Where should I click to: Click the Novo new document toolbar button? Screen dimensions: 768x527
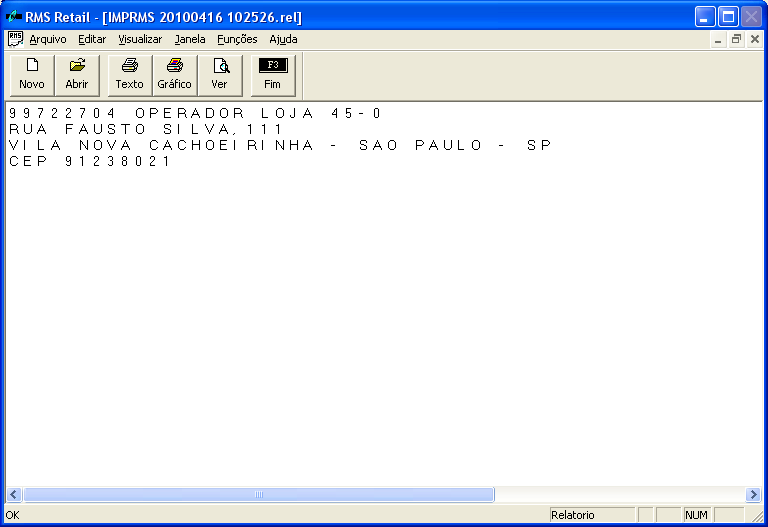coord(32,75)
